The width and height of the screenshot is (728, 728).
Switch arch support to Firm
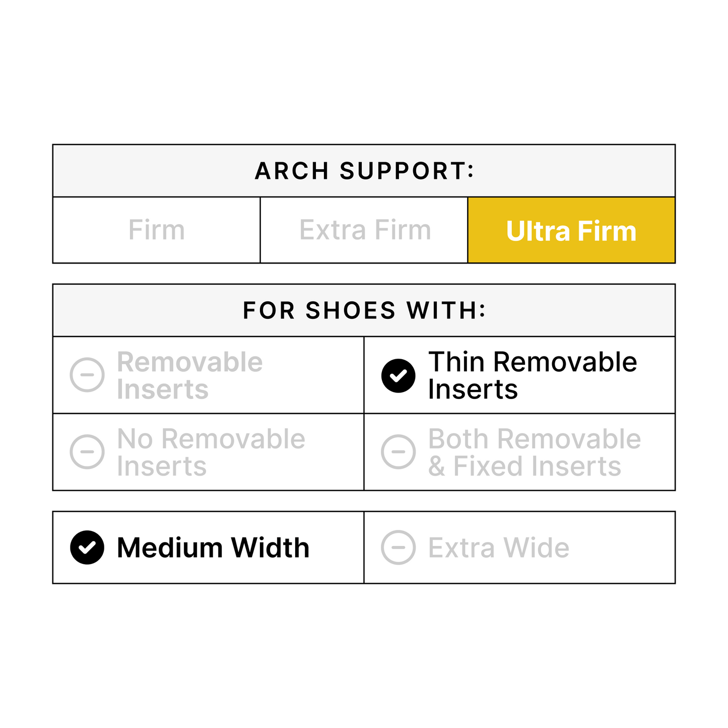click(156, 230)
